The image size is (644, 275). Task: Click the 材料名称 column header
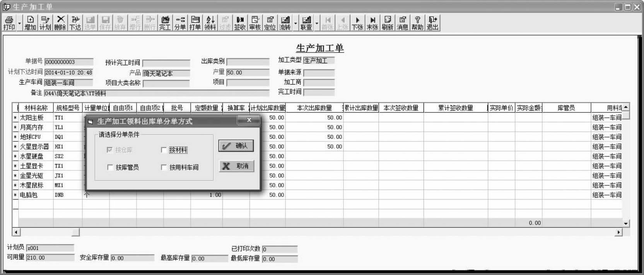click(36, 108)
